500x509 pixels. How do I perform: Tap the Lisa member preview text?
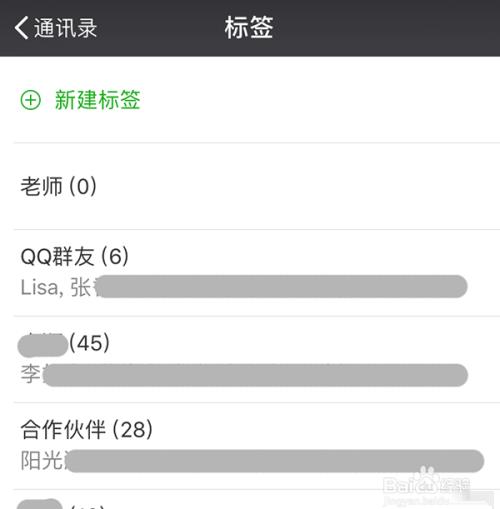(x=40, y=287)
